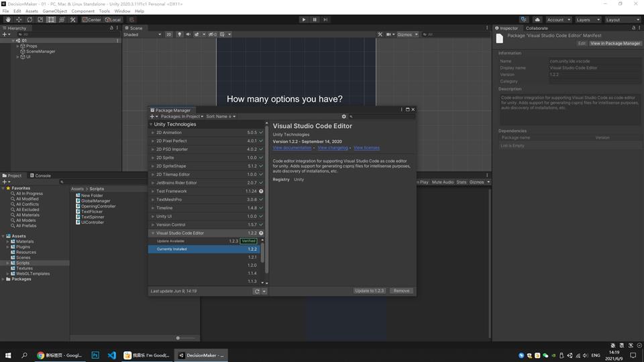Image resolution: width=644 pixels, height=362 pixels.
Task: Select the Rotate tool
Action: tap(30, 19)
